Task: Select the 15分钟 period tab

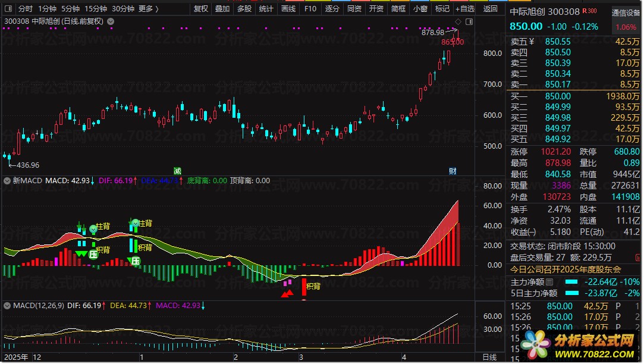Action: click(x=95, y=9)
